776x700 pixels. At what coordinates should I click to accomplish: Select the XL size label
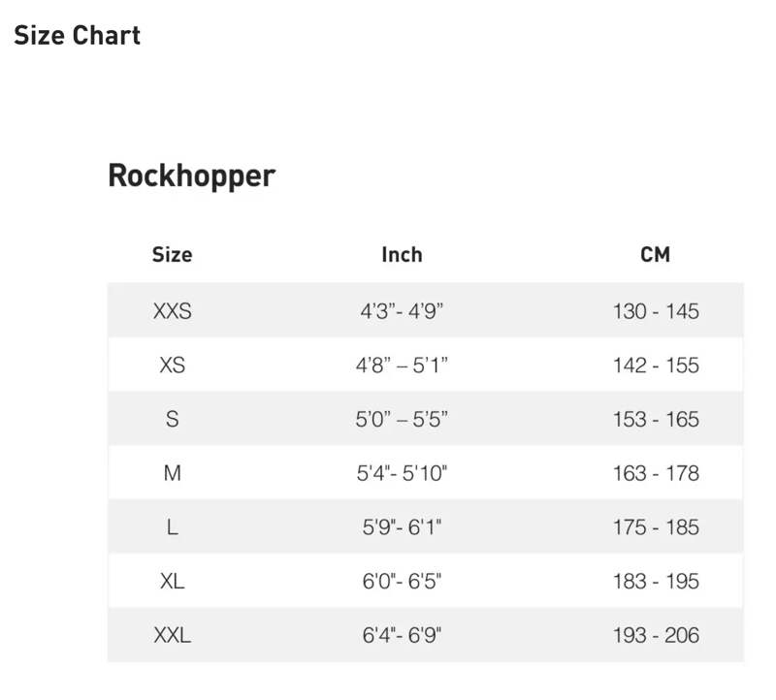[173, 582]
